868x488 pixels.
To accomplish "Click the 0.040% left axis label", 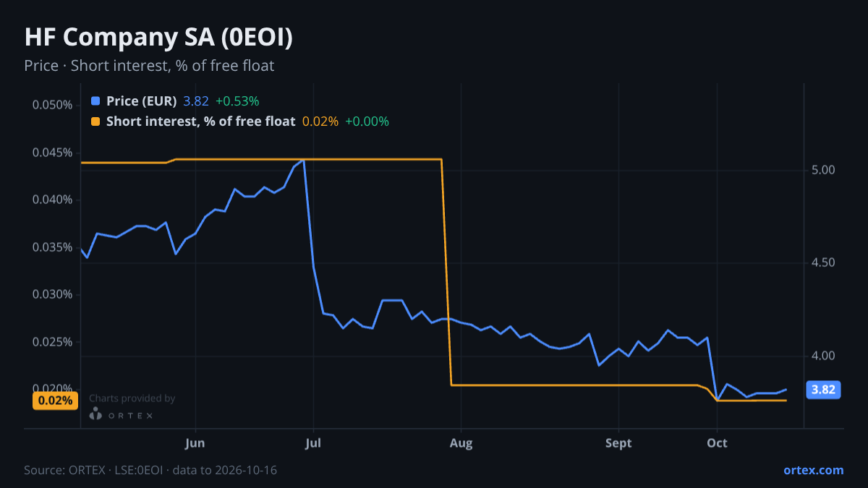I will [x=53, y=200].
